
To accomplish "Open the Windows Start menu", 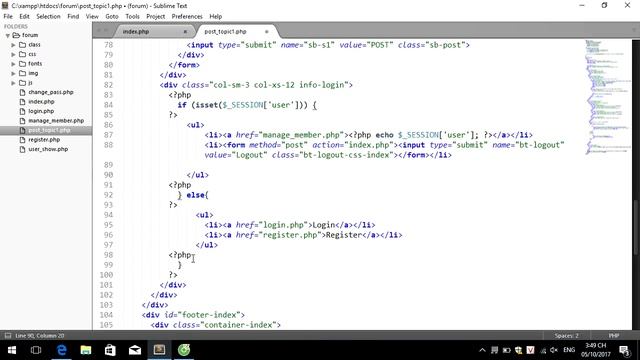I will pos(12,350).
